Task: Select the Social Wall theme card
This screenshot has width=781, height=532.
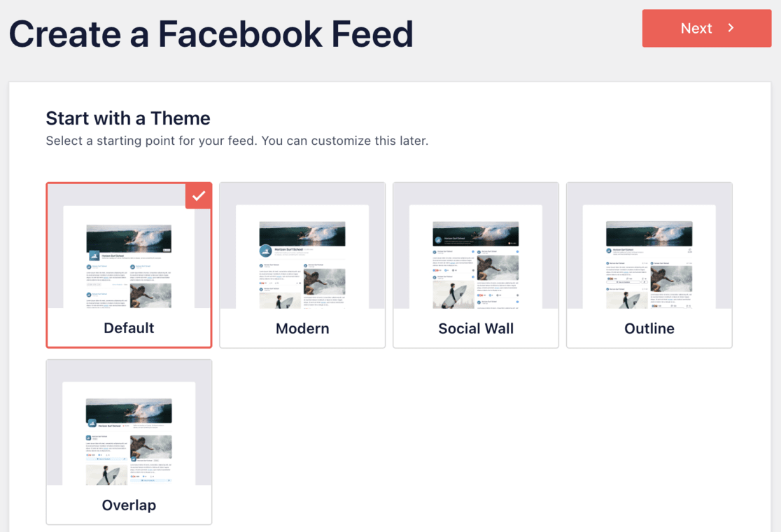Action: (475, 266)
